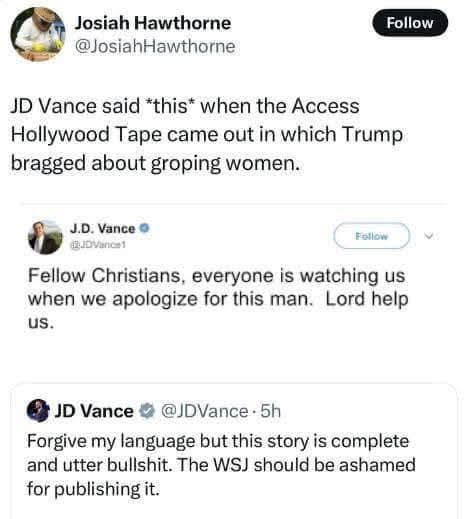This screenshot has width=465, height=519.
Task: Click the quoted tweet's verified check badge
Action: coord(147,411)
